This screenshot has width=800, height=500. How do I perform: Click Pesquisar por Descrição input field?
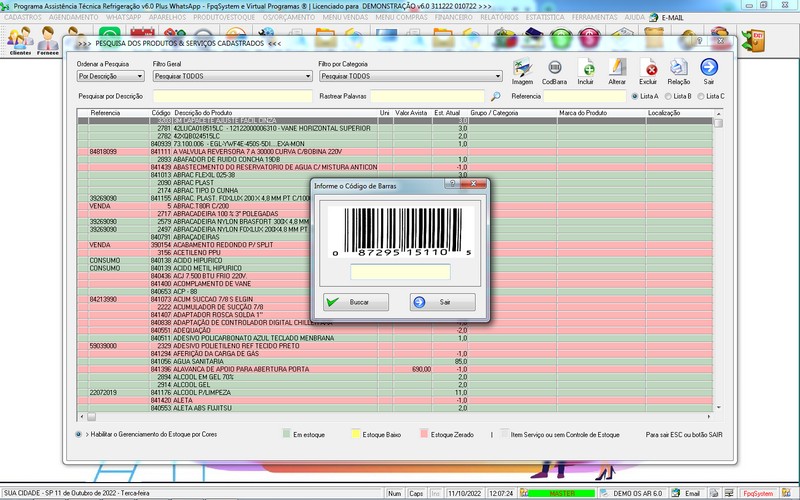(233, 96)
